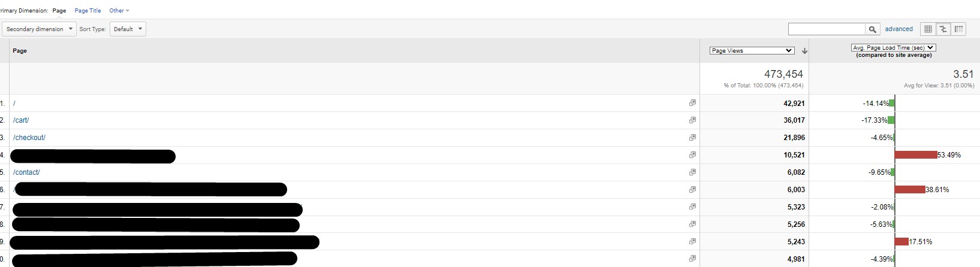
Task: Select the comparison view icon
Action: tap(943, 29)
